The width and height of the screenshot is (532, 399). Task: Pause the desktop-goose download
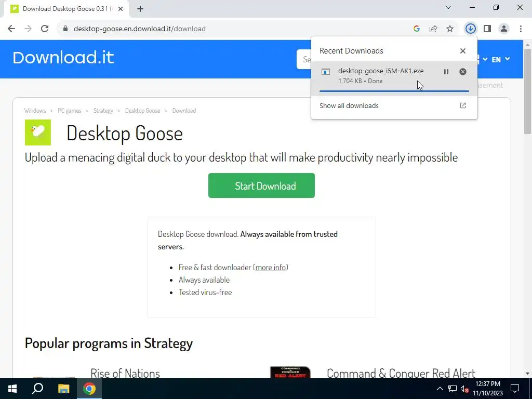(446, 72)
